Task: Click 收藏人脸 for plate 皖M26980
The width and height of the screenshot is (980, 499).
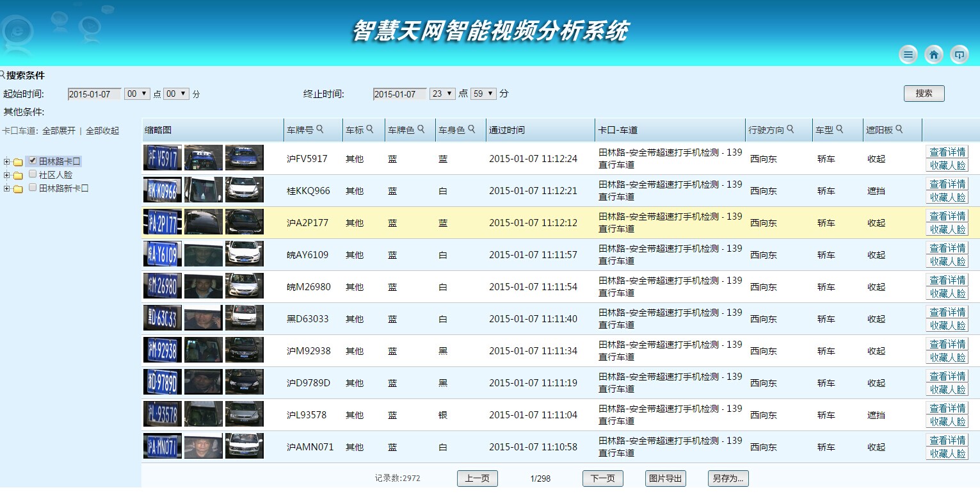Action: click(947, 293)
